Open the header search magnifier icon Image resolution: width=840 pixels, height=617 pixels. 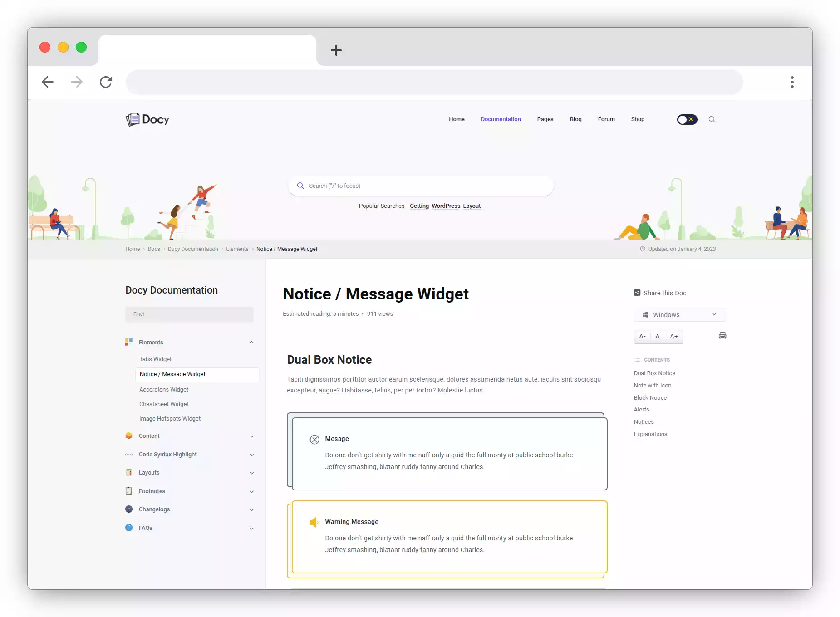(712, 119)
